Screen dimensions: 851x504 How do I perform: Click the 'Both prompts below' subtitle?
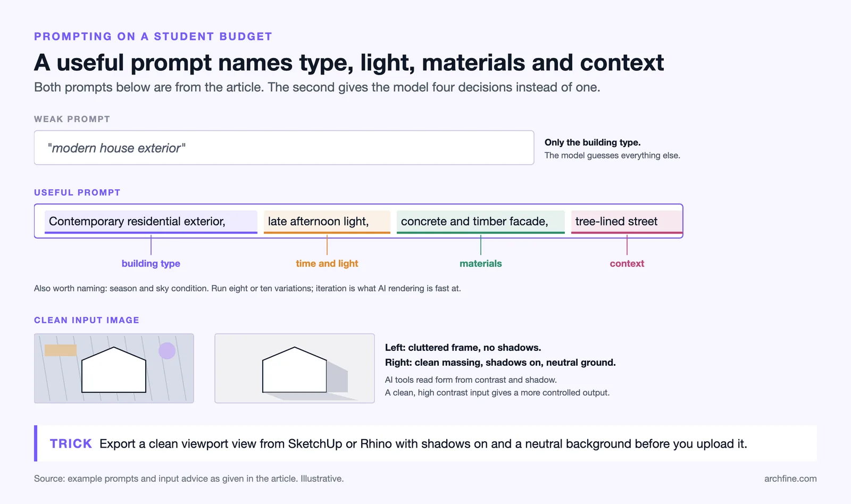pyautogui.click(x=317, y=87)
